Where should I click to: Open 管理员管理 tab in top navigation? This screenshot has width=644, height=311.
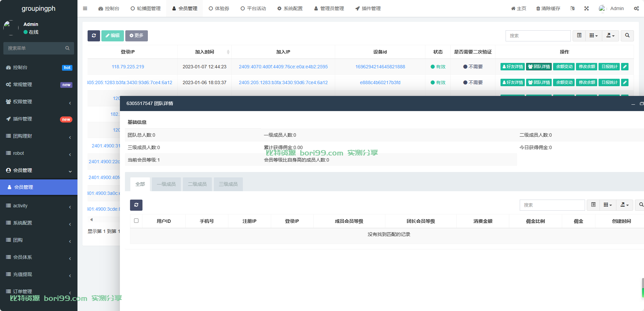coord(329,8)
